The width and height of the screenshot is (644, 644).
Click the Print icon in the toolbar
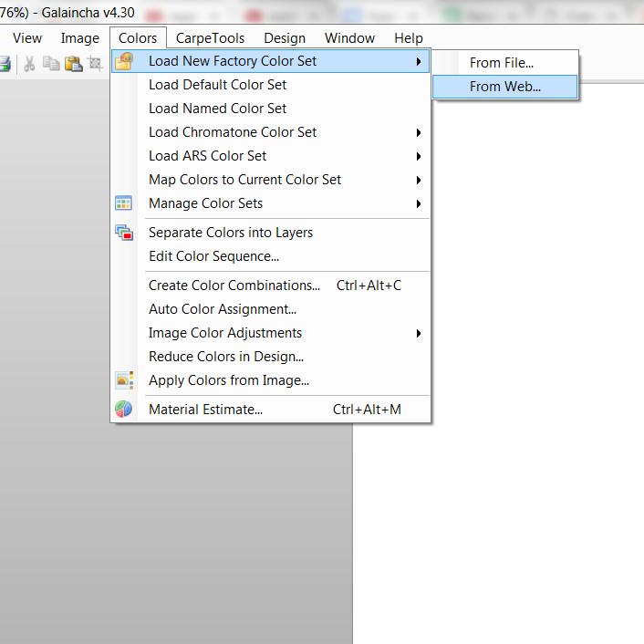pos(5,64)
